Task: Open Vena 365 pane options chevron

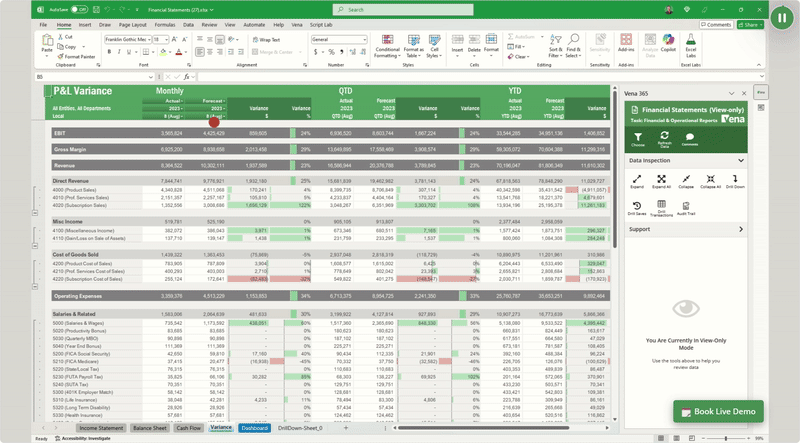Action: tap(732, 93)
